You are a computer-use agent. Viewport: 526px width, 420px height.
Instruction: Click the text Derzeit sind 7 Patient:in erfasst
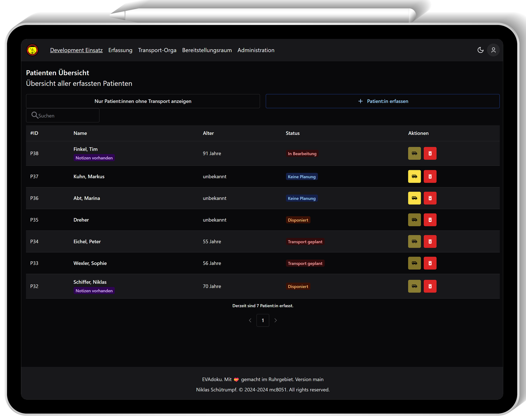[x=263, y=306]
